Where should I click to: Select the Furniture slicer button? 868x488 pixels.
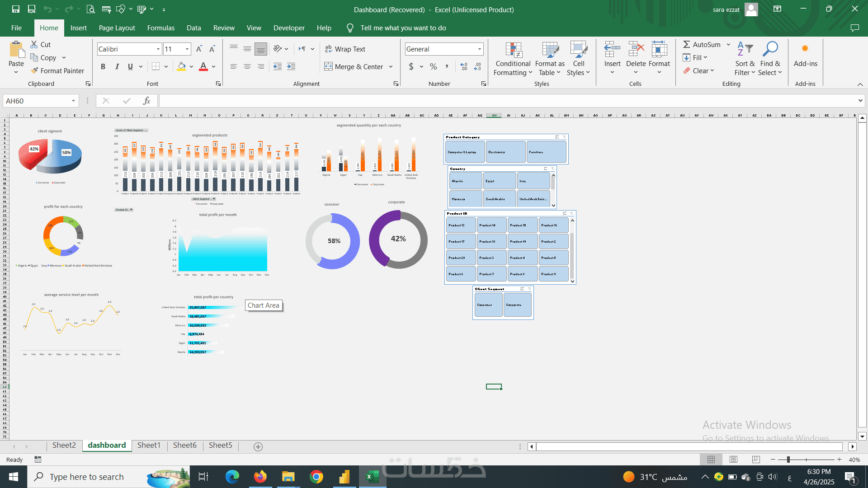pos(546,152)
